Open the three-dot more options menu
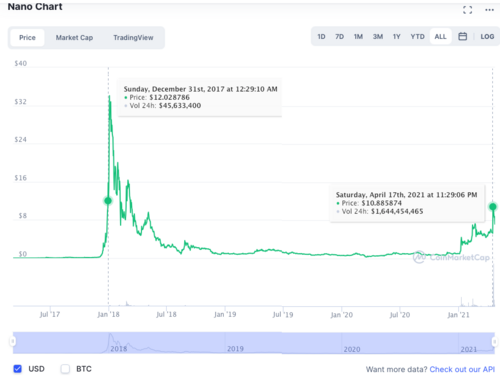 489,10
